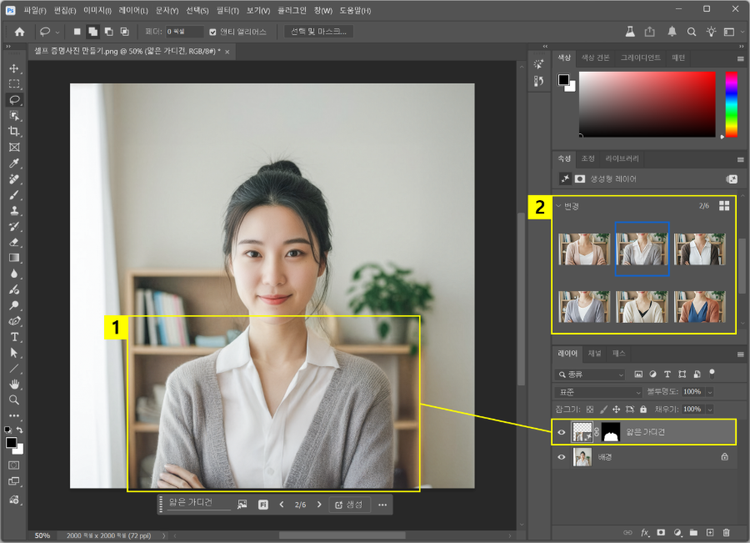Click the 생성 button in taskbar
The height and width of the screenshot is (543, 750).
[350, 505]
